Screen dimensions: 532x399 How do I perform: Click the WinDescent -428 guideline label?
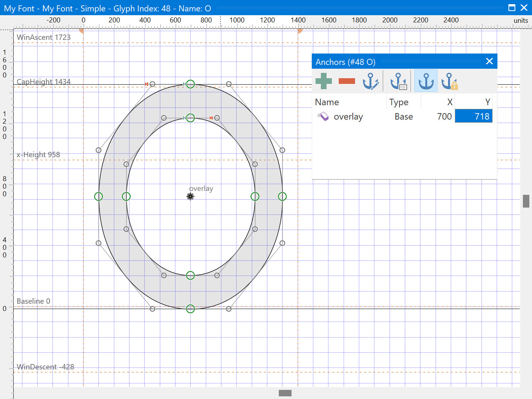tap(46, 367)
